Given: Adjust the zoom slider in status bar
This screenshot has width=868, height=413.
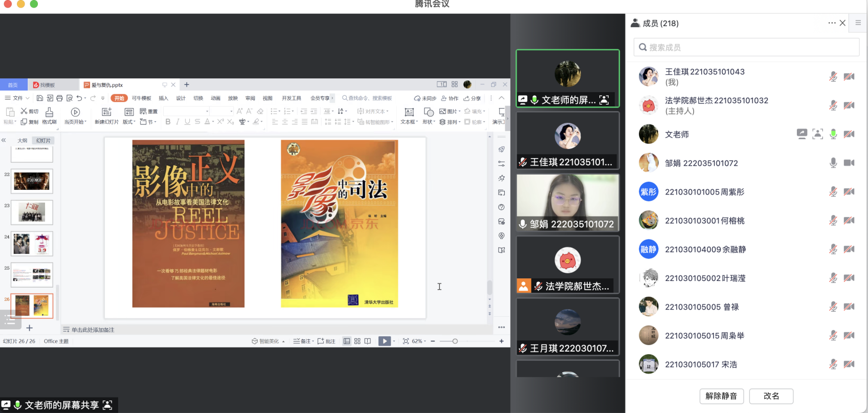Looking at the screenshot, I should coord(455,341).
